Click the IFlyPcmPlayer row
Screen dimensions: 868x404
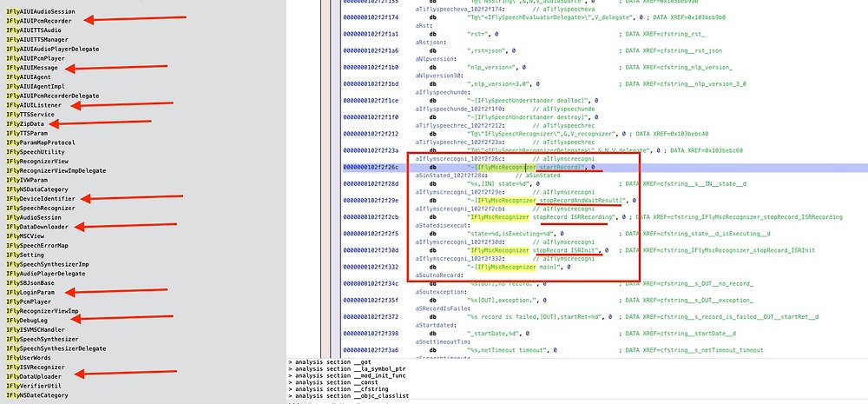click(30, 302)
